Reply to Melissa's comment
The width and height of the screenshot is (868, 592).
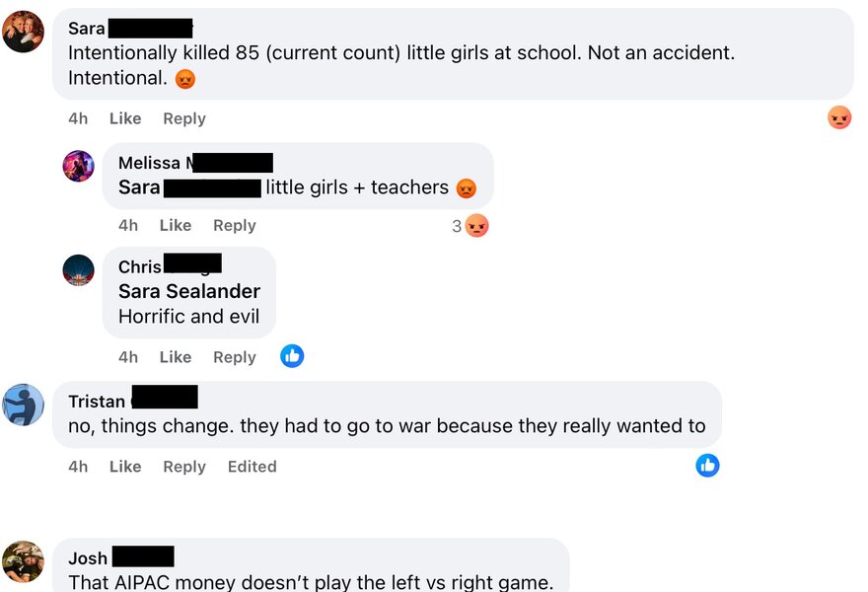pos(235,225)
